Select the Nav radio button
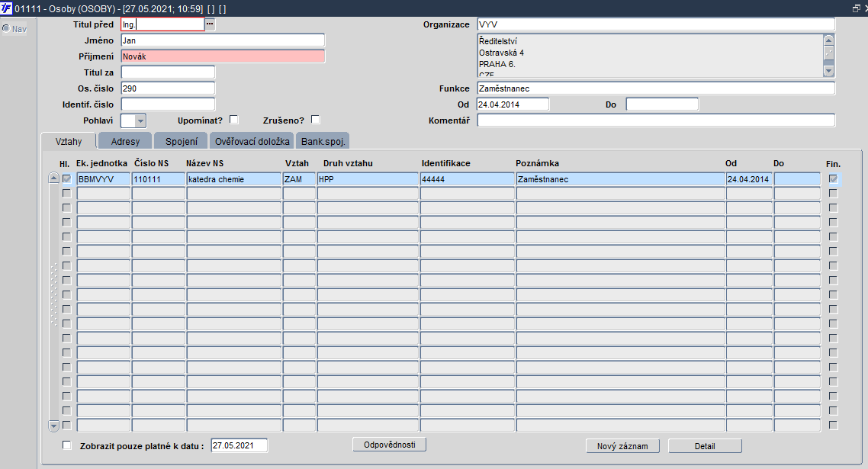868x469 pixels. point(6,28)
